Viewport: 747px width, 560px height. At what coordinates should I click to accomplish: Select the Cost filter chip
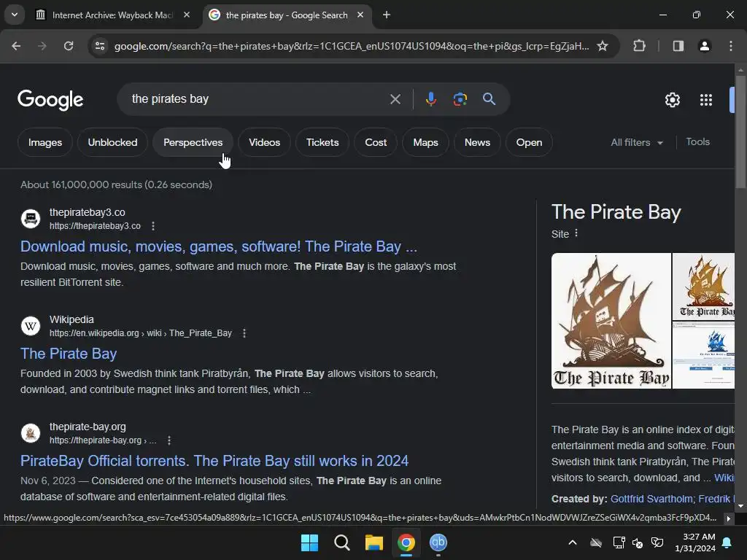coord(376,142)
